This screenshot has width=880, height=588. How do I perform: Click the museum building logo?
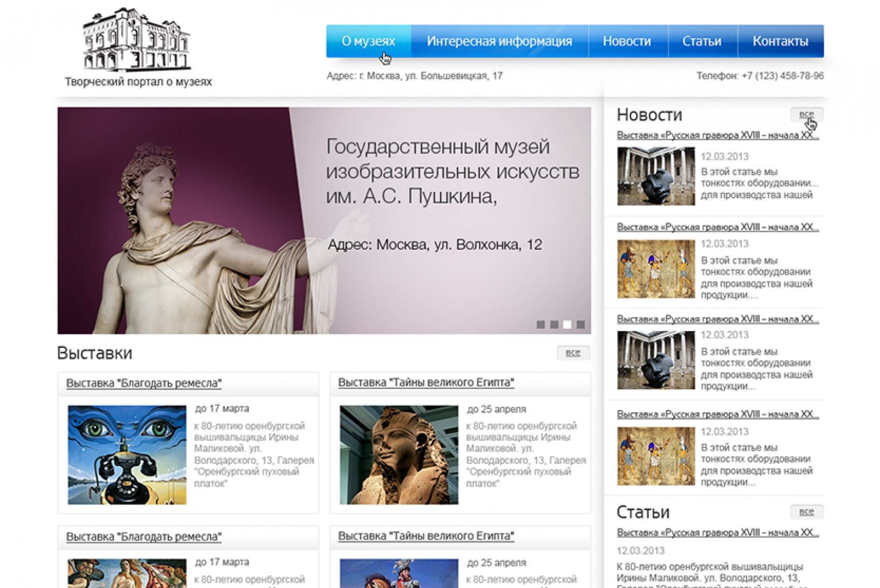click(x=137, y=40)
